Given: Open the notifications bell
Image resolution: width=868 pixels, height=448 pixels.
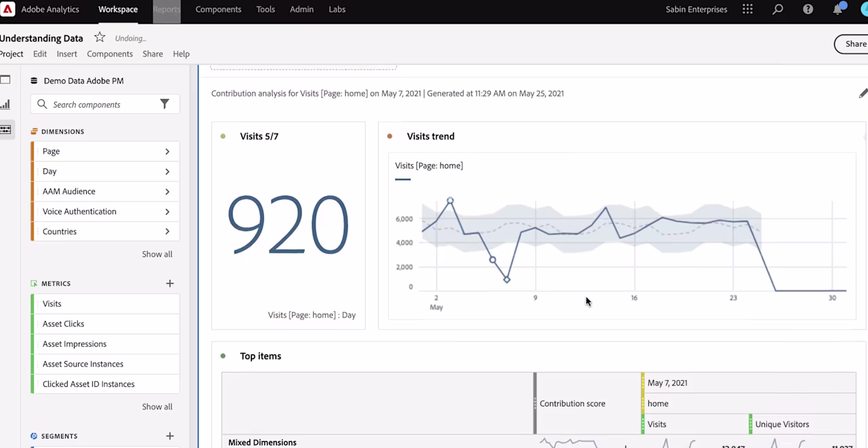Looking at the screenshot, I should click(839, 10).
